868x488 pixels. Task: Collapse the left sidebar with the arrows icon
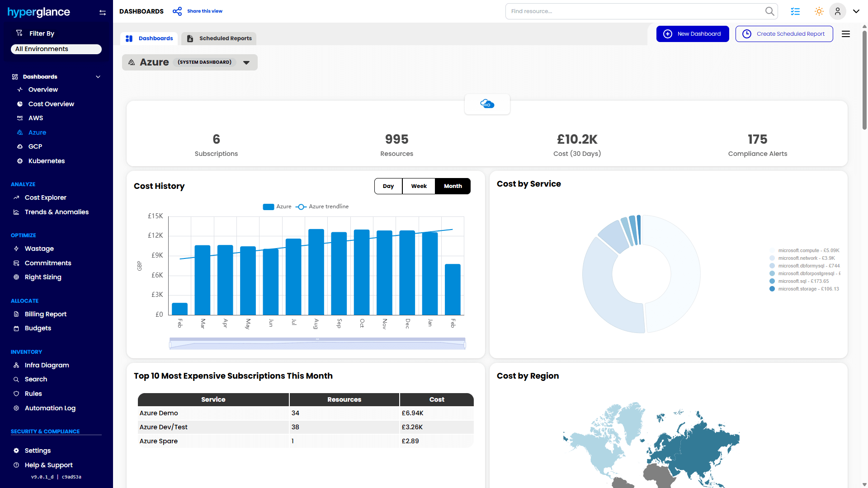(x=103, y=13)
